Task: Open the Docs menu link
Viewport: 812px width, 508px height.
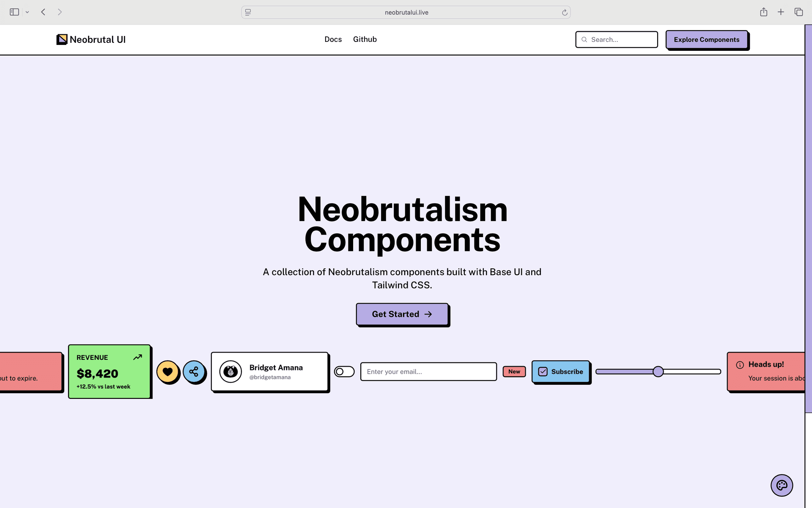Action: click(333, 39)
